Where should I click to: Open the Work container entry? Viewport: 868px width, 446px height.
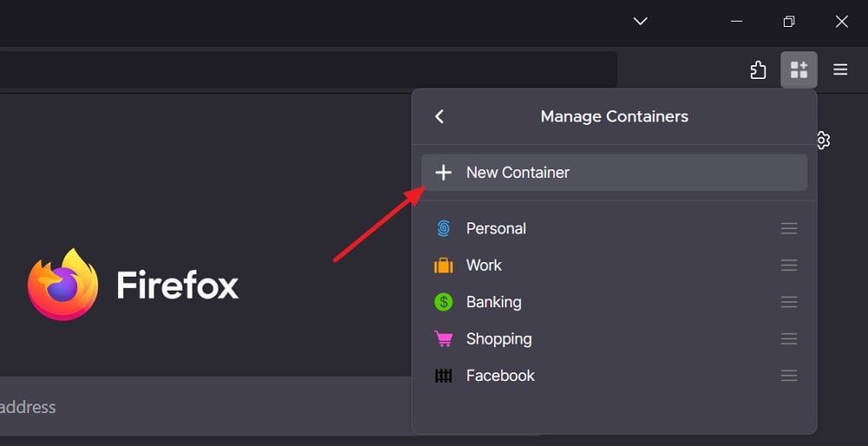coord(615,265)
